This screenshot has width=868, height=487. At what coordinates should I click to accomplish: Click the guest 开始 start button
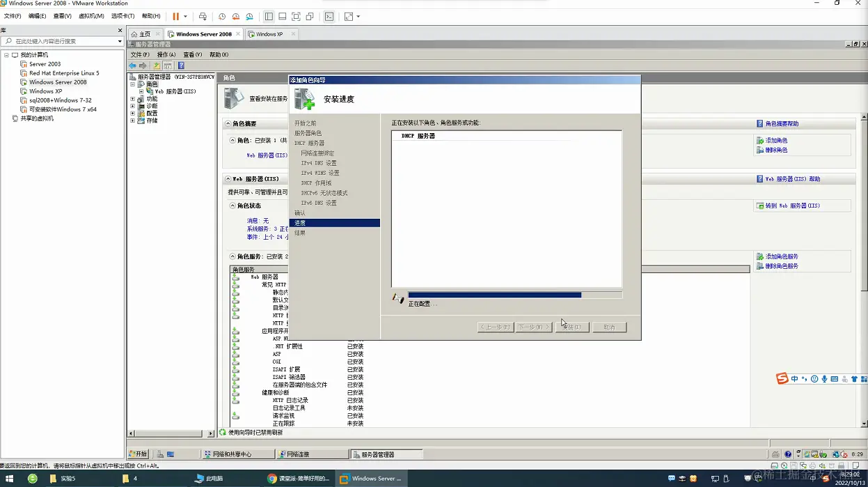138,454
